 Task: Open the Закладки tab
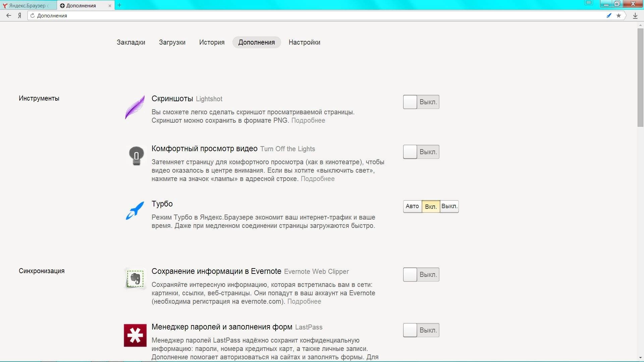click(x=131, y=42)
